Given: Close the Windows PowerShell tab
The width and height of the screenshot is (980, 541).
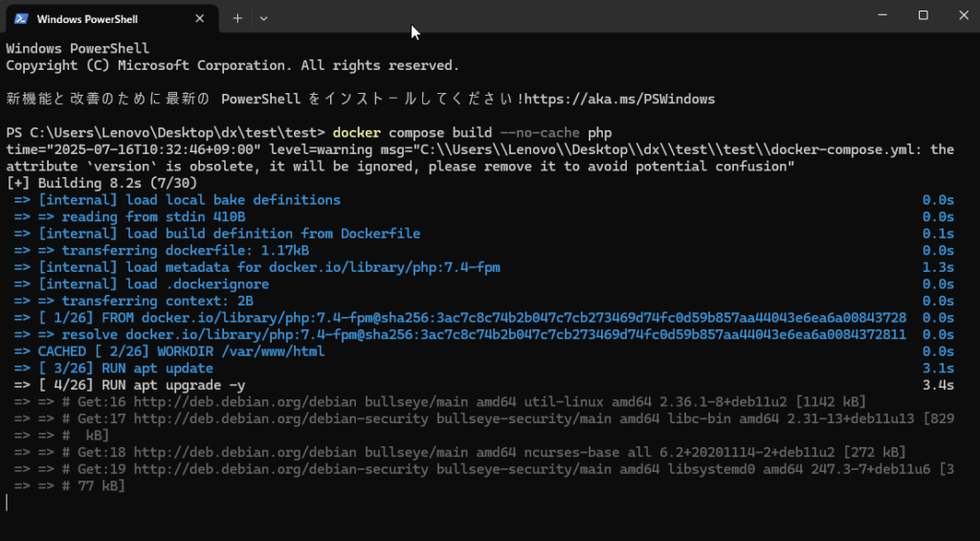Looking at the screenshot, I should coord(200,18).
